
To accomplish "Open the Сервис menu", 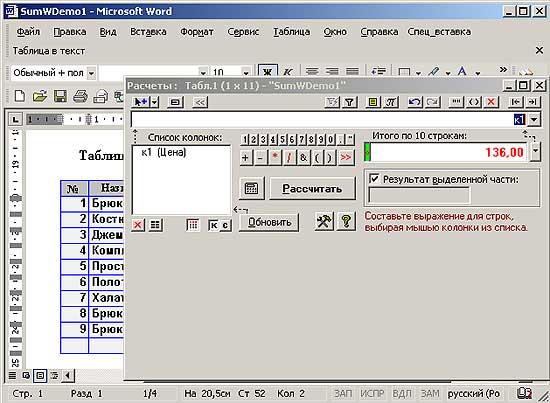I will click(243, 32).
